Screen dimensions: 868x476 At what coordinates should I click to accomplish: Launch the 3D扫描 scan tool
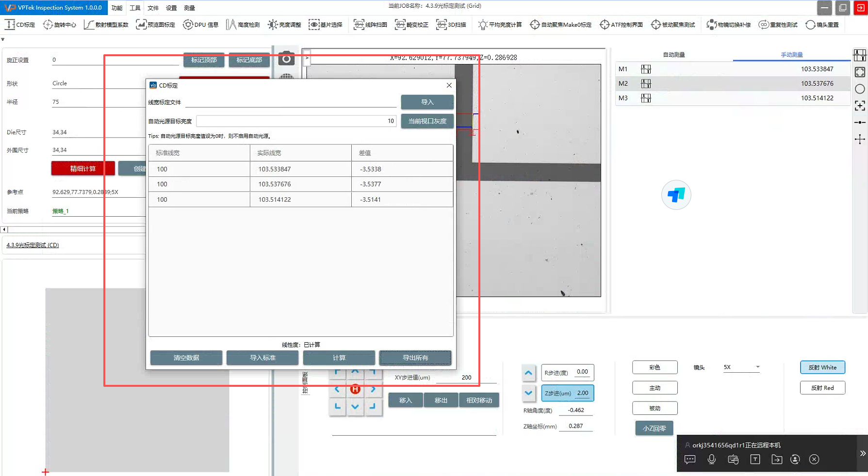[x=451, y=25]
